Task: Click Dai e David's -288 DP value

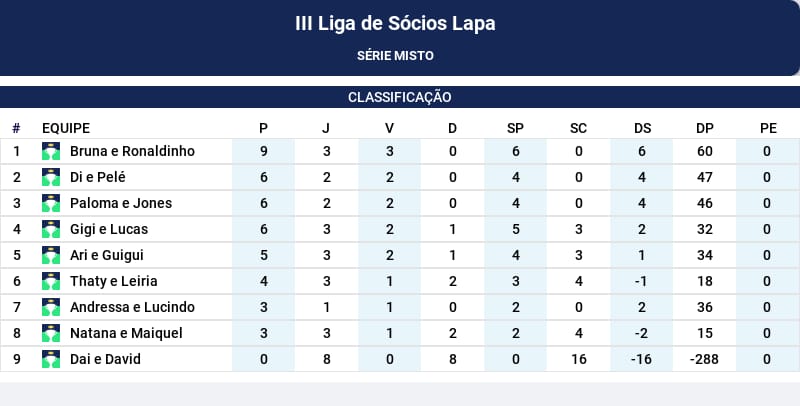Action: click(x=704, y=359)
